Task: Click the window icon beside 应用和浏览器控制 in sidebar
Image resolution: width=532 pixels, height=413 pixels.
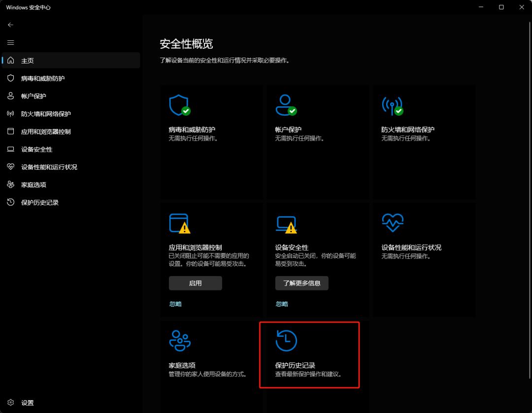Action: click(11, 131)
